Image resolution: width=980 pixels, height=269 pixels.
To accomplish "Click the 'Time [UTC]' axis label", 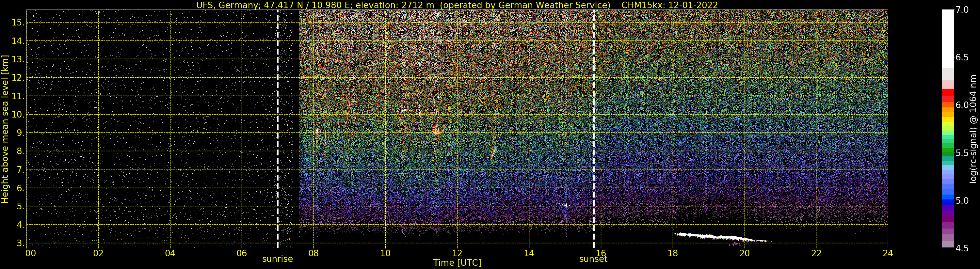I will tap(457, 263).
